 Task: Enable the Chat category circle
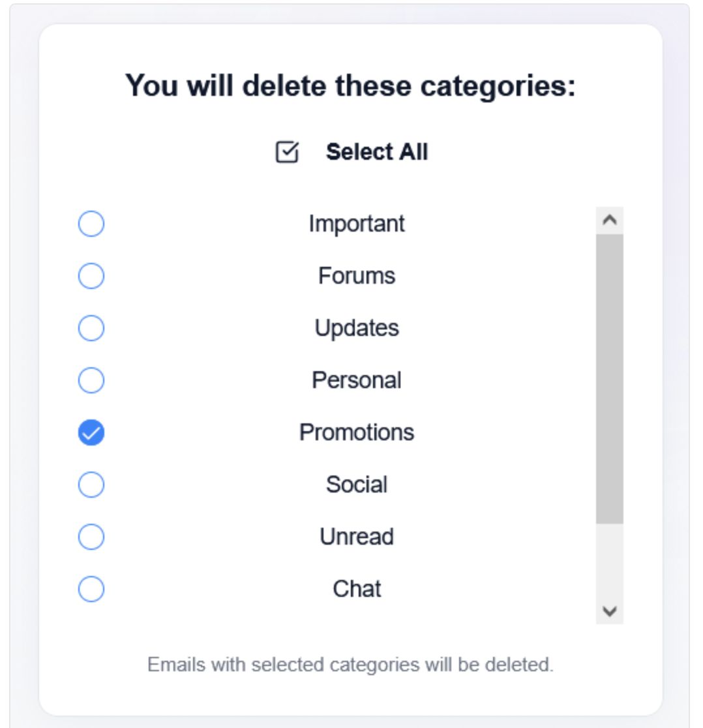(91, 589)
